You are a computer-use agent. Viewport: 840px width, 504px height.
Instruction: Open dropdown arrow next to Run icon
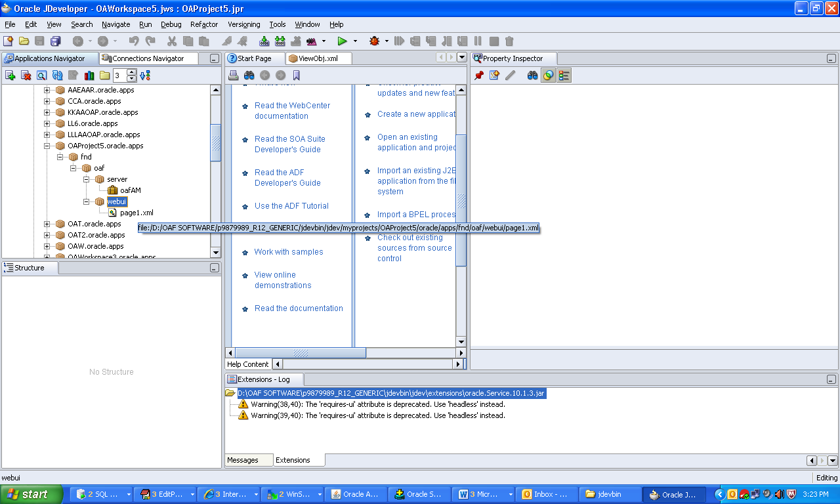[355, 41]
